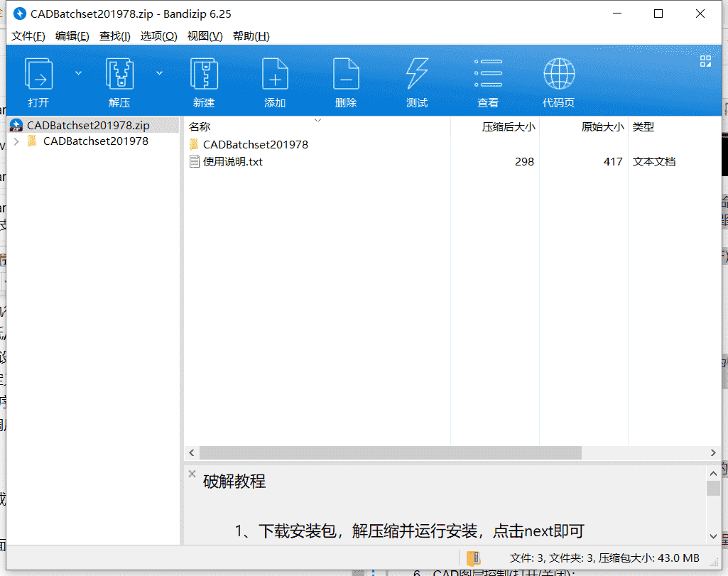This screenshot has height=576, width=728.
Task: Open the 选项(O) menu
Action: pos(159,36)
